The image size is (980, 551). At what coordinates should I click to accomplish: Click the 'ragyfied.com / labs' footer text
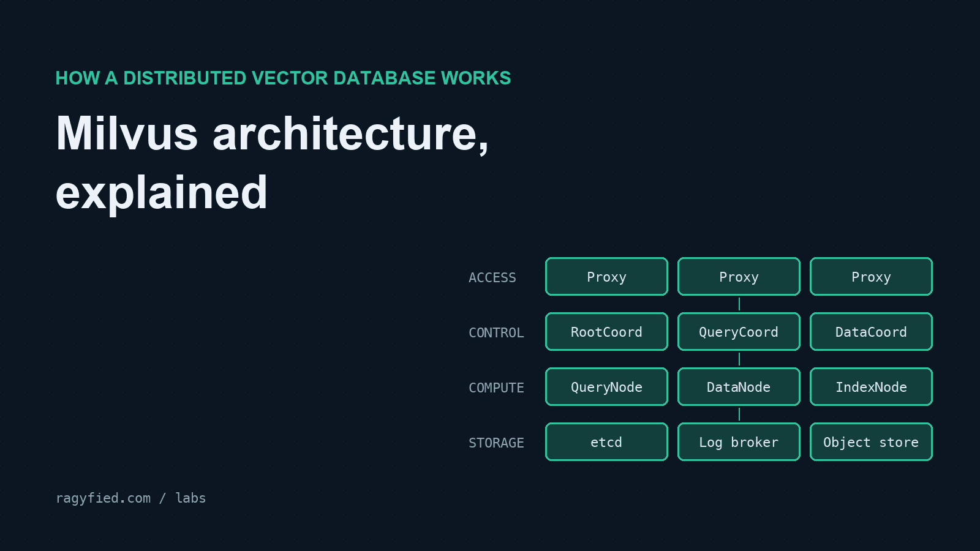click(130, 498)
